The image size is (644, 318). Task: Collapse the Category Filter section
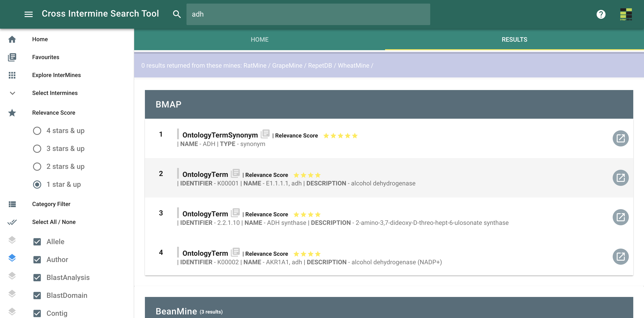click(x=51, y=204)
